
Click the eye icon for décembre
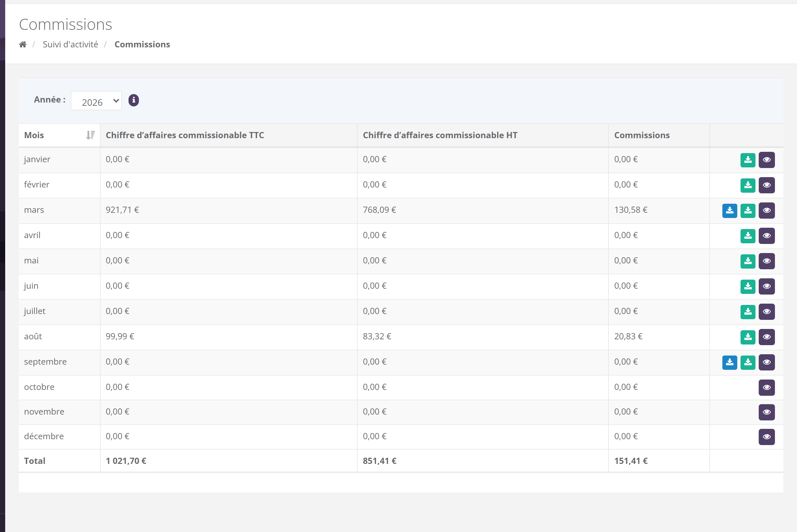click(x=767, y=437)
